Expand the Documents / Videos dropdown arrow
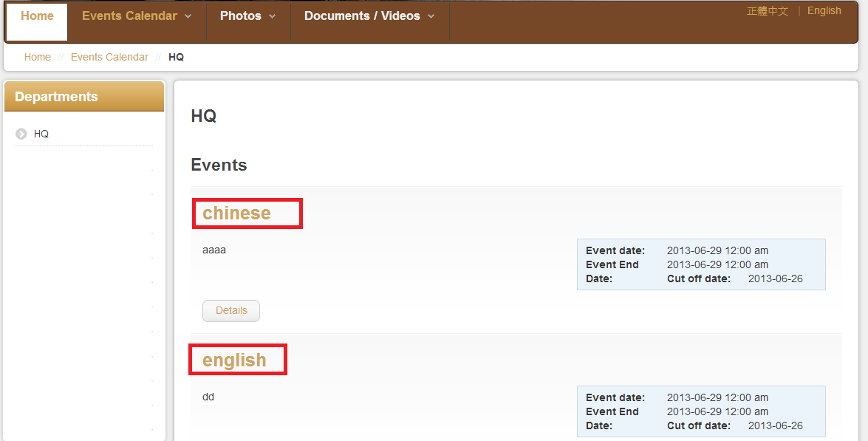868x441 pixels. [431, 17]
